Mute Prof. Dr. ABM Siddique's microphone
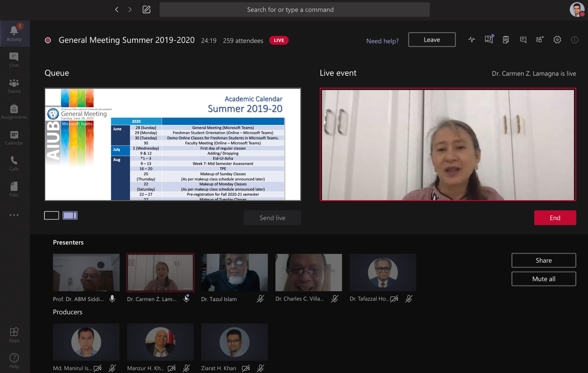 [x=112, y=299]
